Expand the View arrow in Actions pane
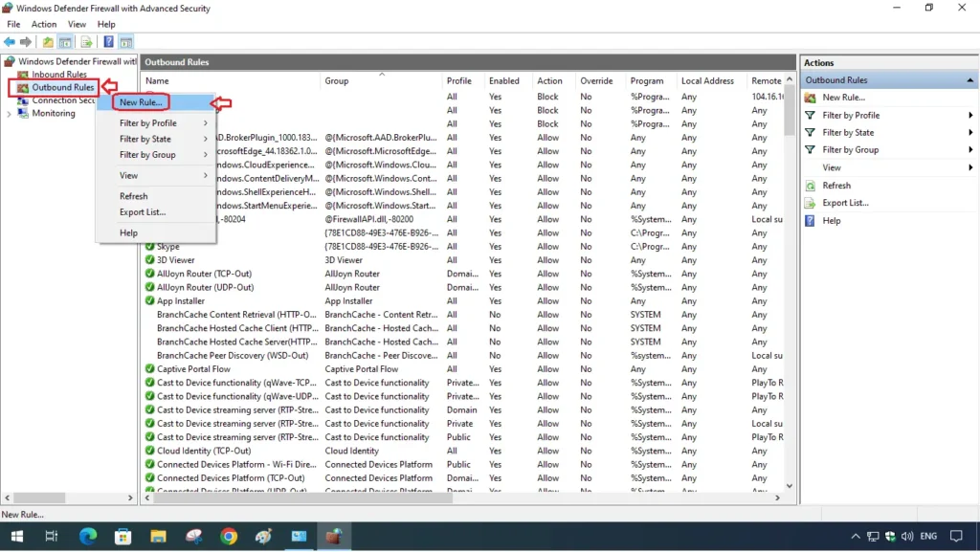Screen dimensions: 980x552 [970, 167]
